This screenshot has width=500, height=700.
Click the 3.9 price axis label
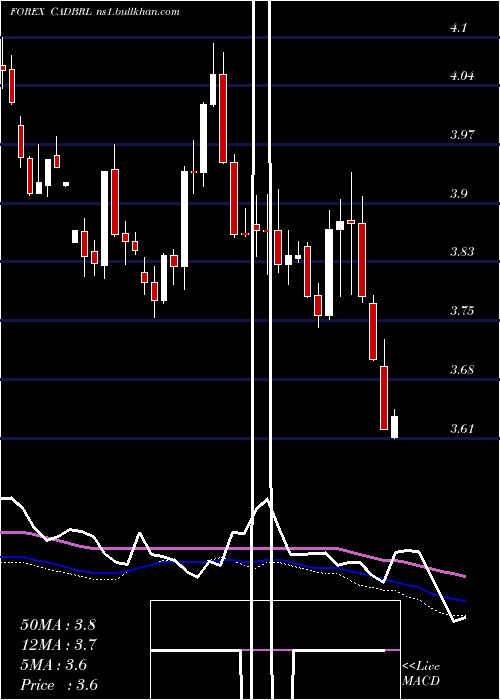[458, 194]
